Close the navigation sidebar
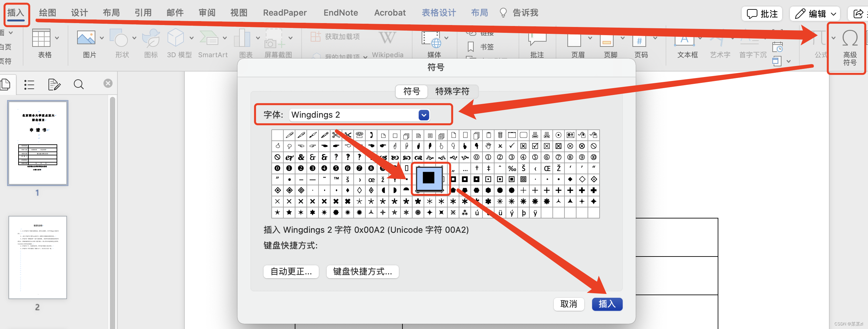The width and height of the screenshot is (868, 329). pyautogui.click(x=108, y=83)
